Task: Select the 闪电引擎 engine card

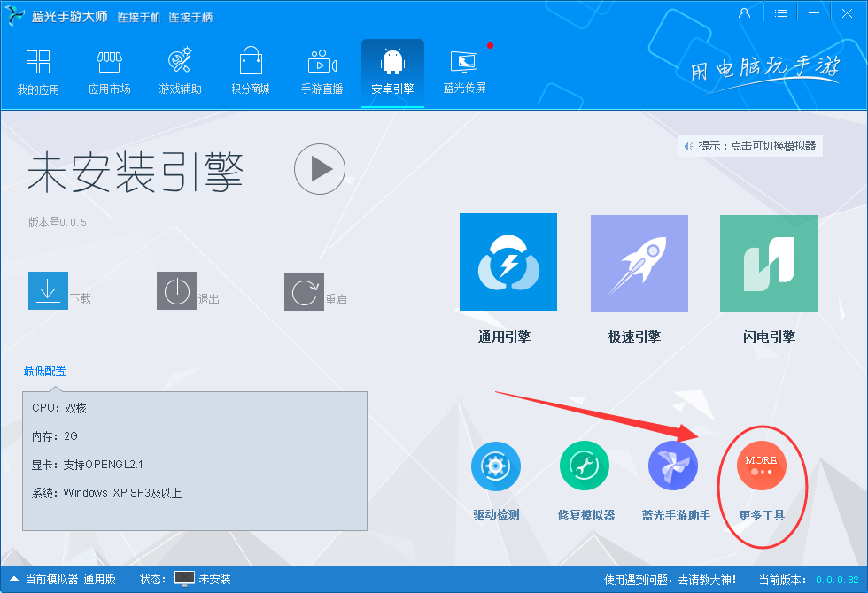Action: coord(768,262)
